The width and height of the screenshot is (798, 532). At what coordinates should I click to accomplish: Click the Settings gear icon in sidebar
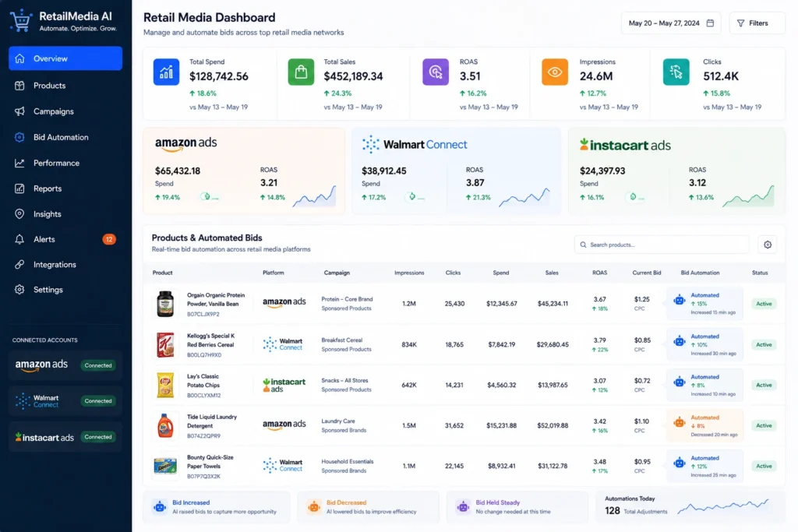point(19,290)
